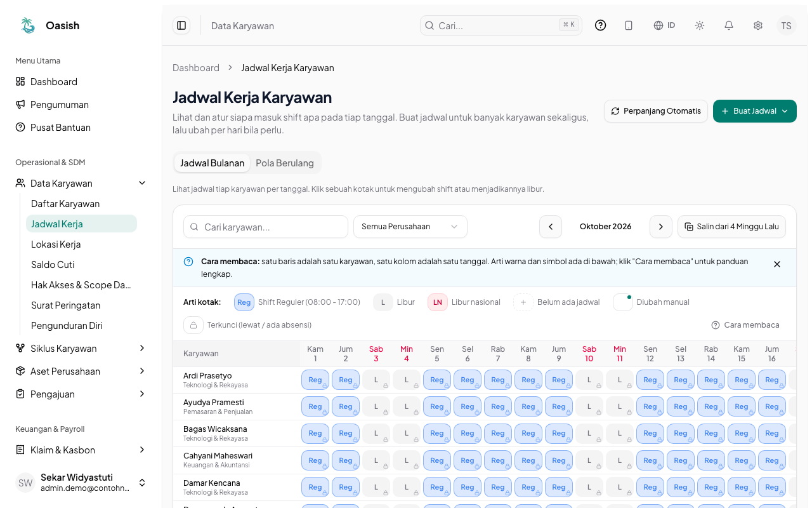The height and width of the screenshot is (508, 812).
Task: Click the global Cari search box
Action: [501, 25]
